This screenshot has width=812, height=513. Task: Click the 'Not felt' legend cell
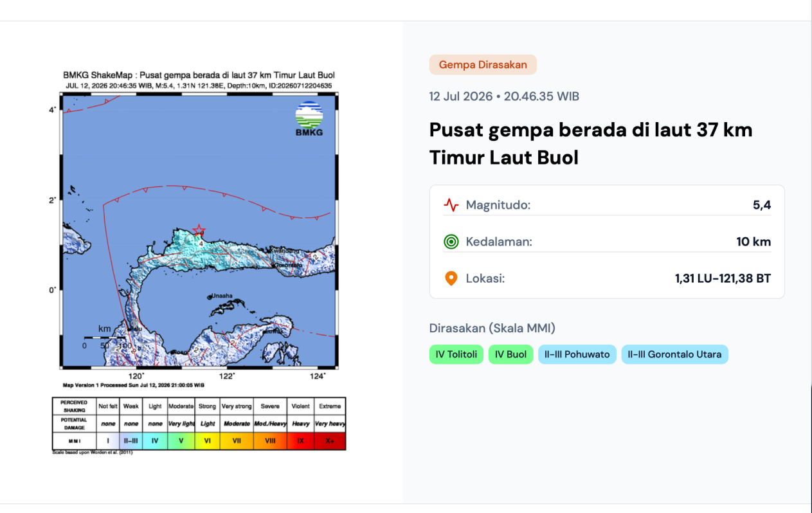[x=108, y=406]
